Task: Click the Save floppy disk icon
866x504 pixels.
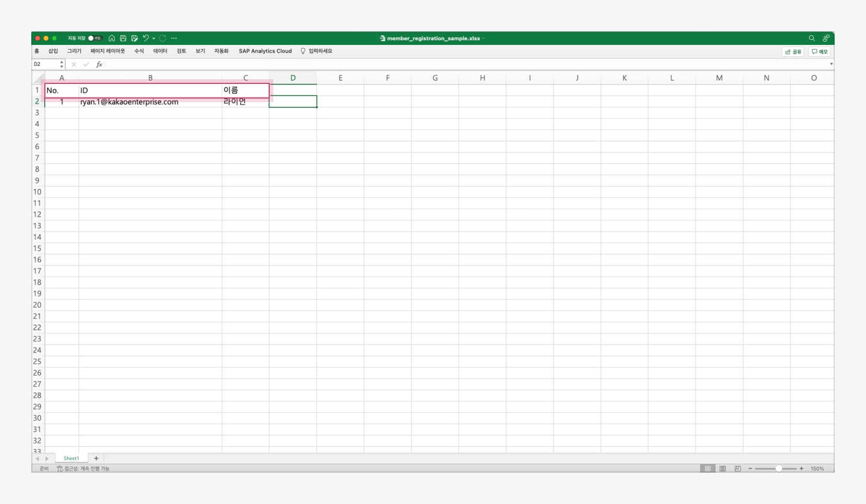Action: (123, 38)
